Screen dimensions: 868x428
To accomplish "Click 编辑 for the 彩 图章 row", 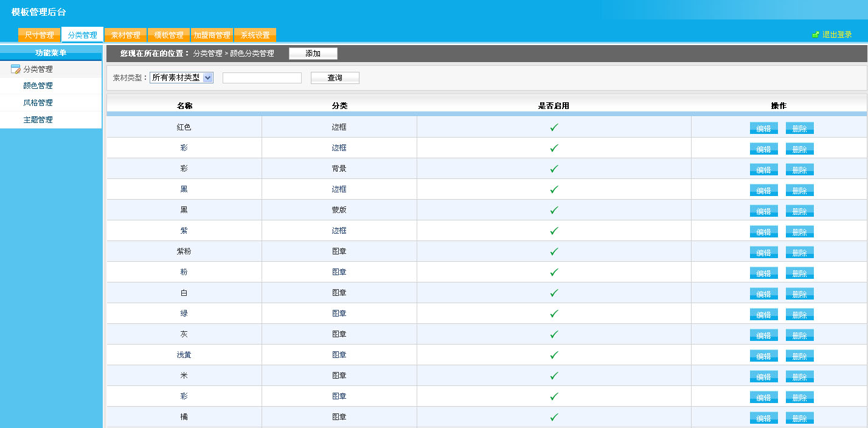I will [x=764, y=398].
